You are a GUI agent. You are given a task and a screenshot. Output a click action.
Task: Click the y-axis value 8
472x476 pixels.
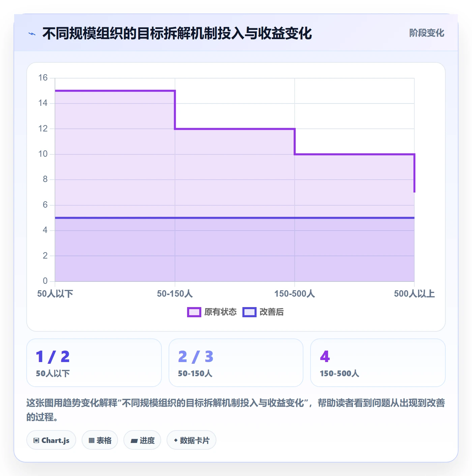click(x=45, y=179)
